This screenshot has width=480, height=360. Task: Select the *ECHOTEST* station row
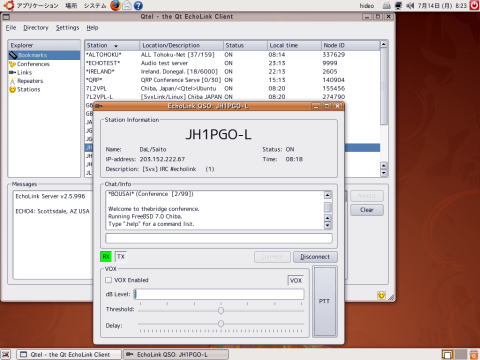point(232,63)
